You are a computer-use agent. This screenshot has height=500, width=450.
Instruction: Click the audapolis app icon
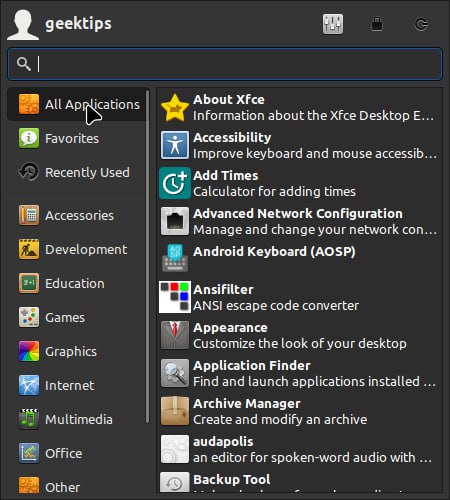(175, 449)
